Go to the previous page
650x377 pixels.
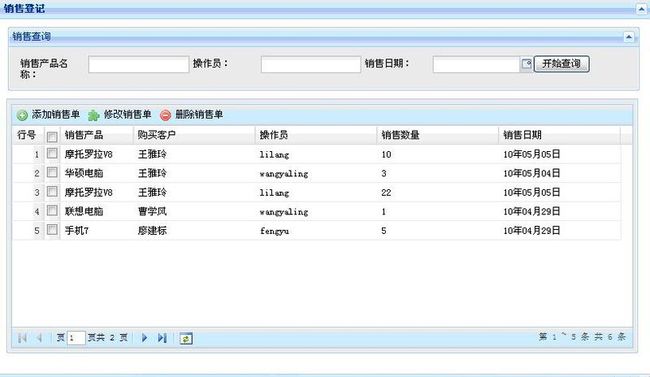point(39,338)
